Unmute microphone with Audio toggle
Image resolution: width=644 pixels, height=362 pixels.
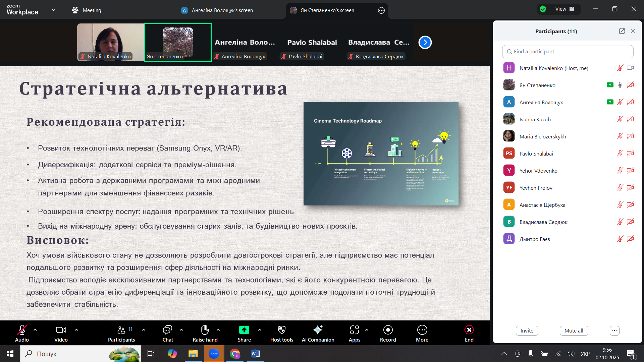22,330
